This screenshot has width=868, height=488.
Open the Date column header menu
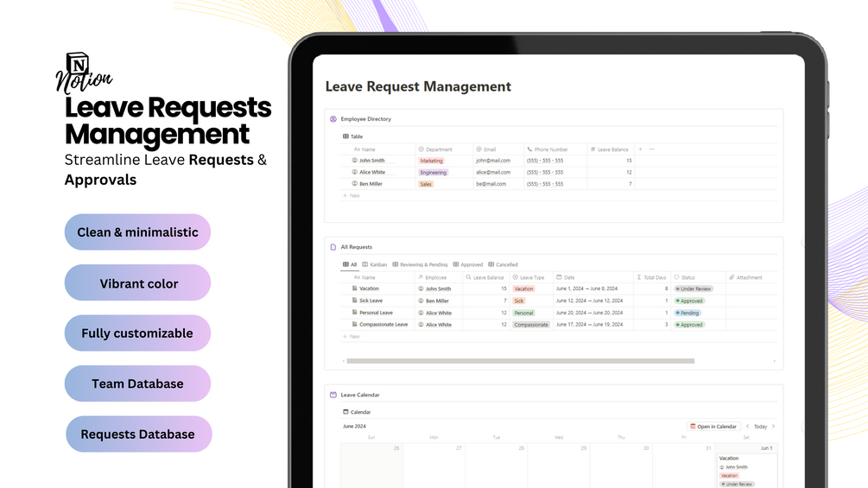(x=565, y=278)
